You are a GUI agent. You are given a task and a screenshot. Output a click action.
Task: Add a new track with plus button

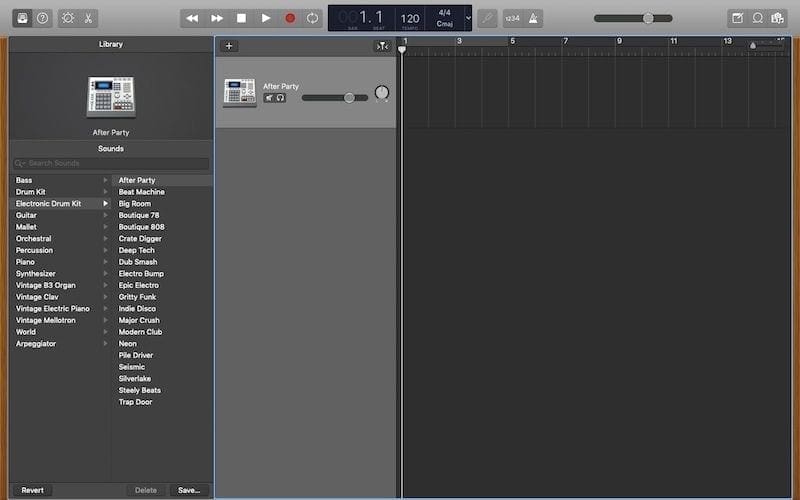click(229, 46)
